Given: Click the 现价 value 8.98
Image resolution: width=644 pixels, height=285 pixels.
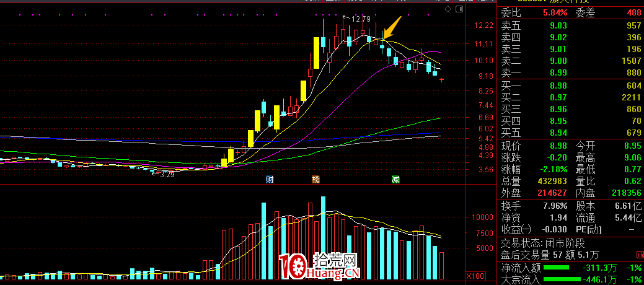Looking at the screenshot, I should (558, 146).
